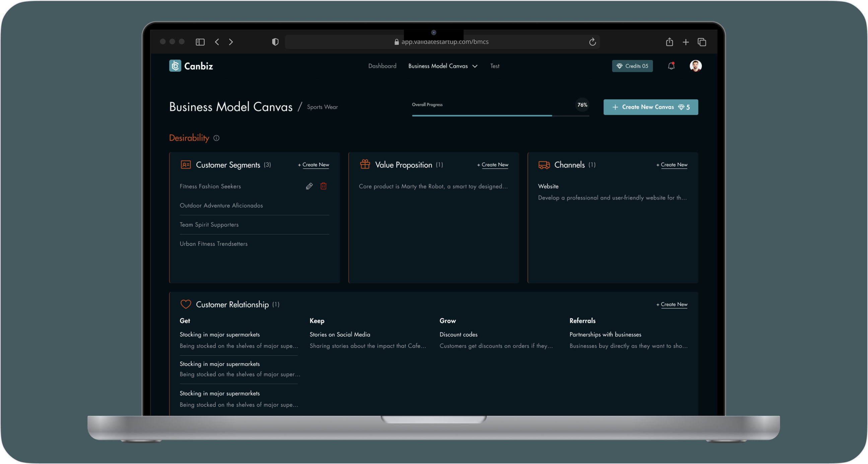The image size is (868, 464).
Task: Click the Create New Canvas button
Action: tap(650, 107)
